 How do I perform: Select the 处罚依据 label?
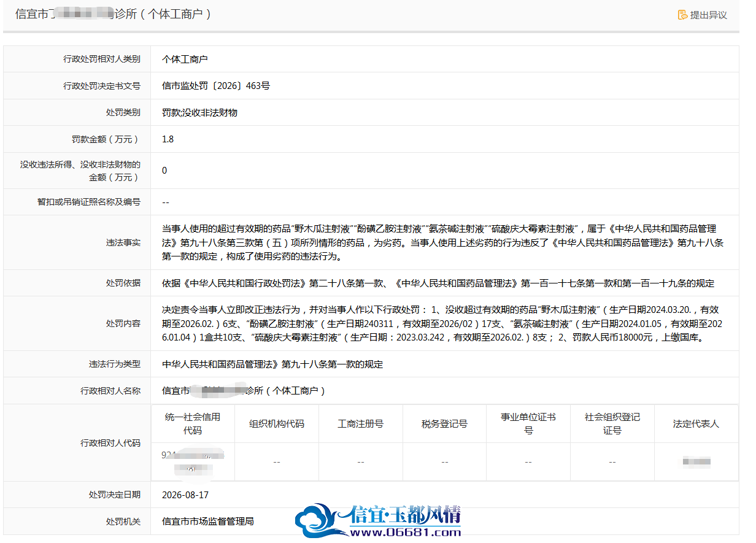click(x=123, y=283)
